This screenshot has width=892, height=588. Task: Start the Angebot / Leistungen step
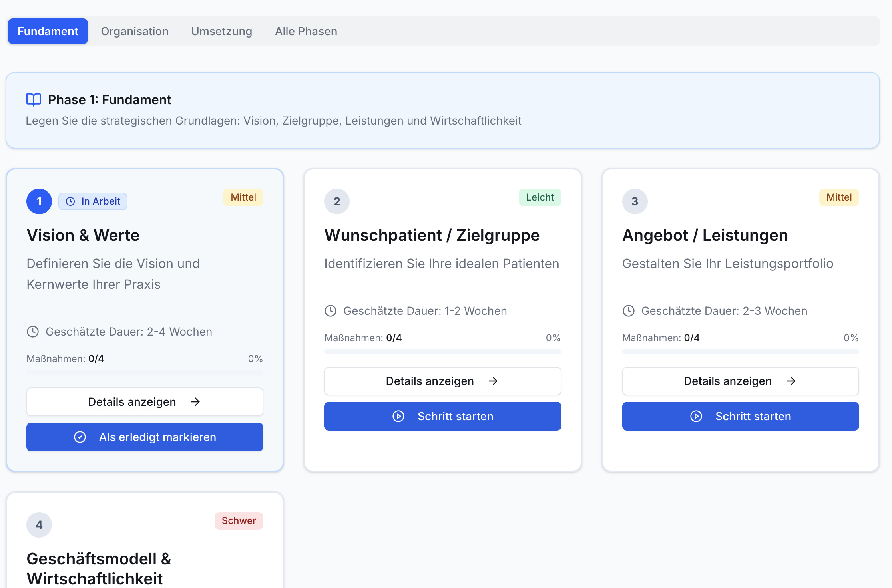[x=741, y=416]
